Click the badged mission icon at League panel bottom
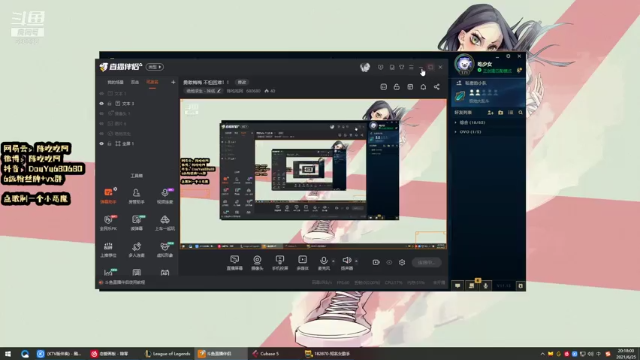640x360 pixels. point(472,285)
